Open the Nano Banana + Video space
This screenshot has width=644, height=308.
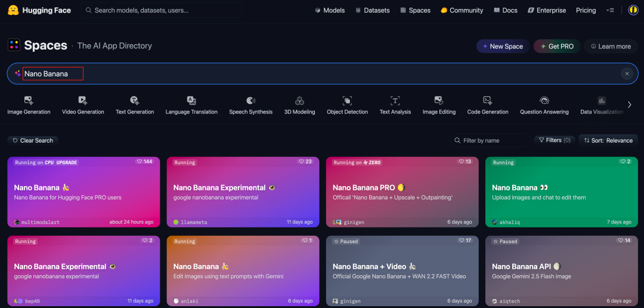[x=402, y=270]
